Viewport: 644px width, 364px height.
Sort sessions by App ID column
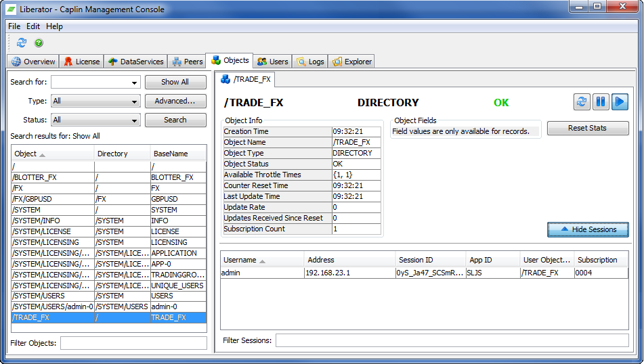(493, 260)
